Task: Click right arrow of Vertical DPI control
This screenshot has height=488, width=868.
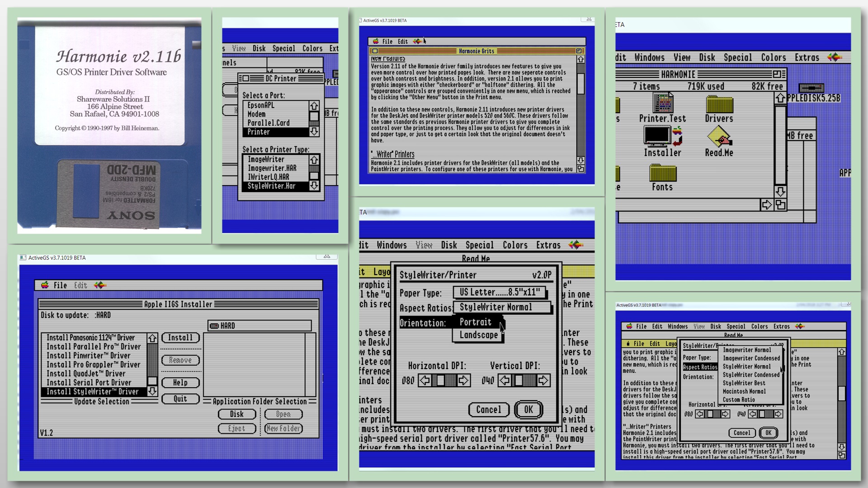Action: click(x=543, y=380)
